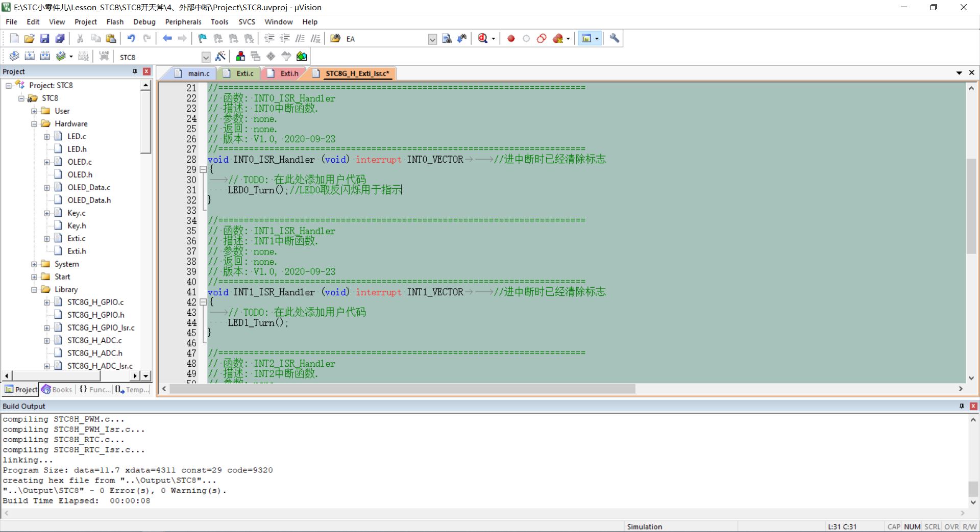Image resolution: width=980 pixels, height=532 pixels.
Task: Open the editor tab list dropdown
Action: [959, 73]
